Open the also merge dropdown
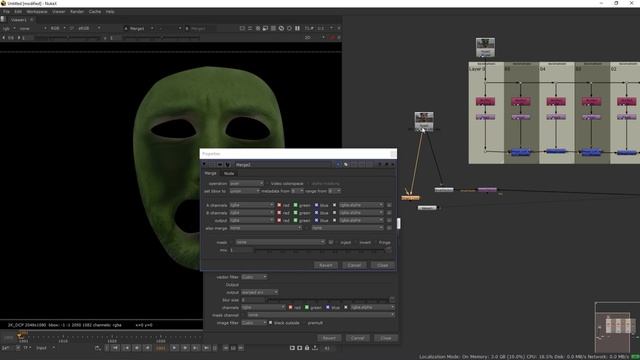This screenshot has height=360, width=640. click(x=265, y=228)
